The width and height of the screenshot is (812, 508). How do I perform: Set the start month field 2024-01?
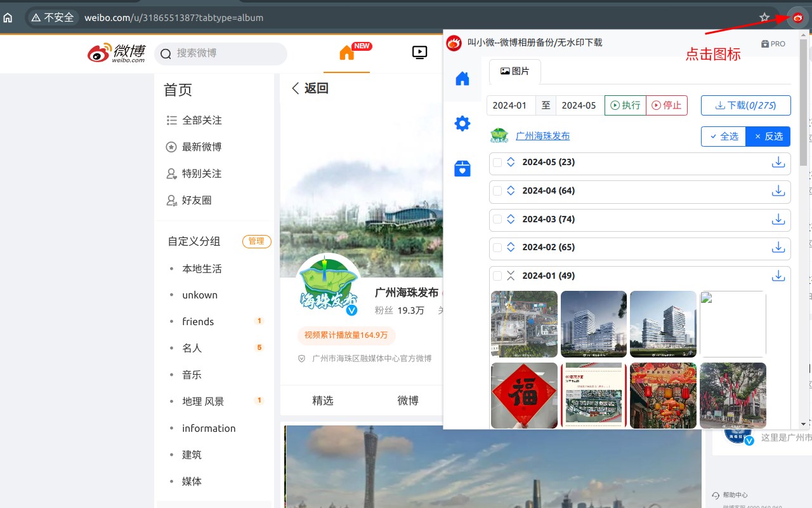point(511,105)
